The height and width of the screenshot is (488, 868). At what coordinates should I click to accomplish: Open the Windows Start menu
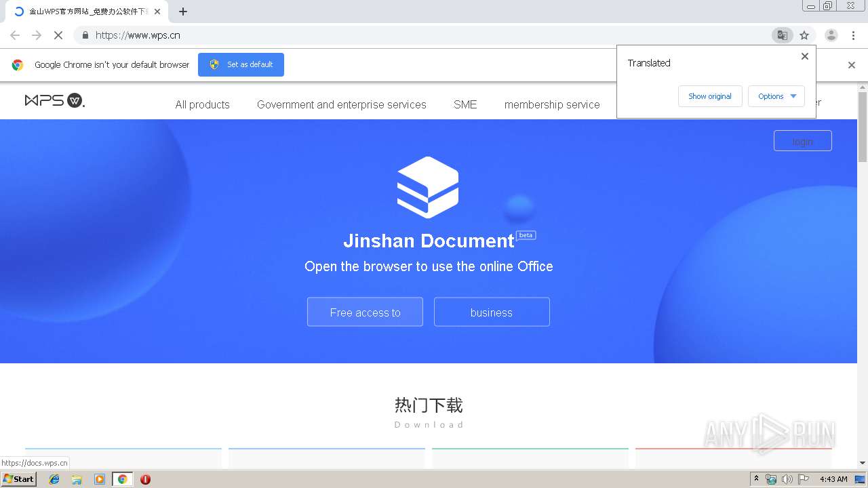(19, 479)
